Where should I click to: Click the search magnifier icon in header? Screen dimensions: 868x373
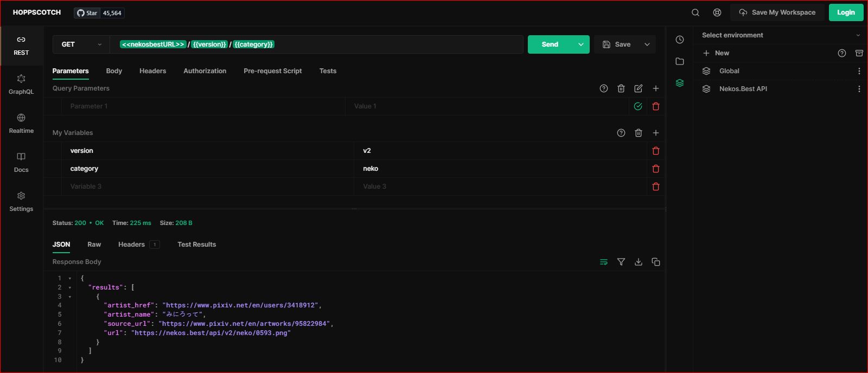pos(695,12)
